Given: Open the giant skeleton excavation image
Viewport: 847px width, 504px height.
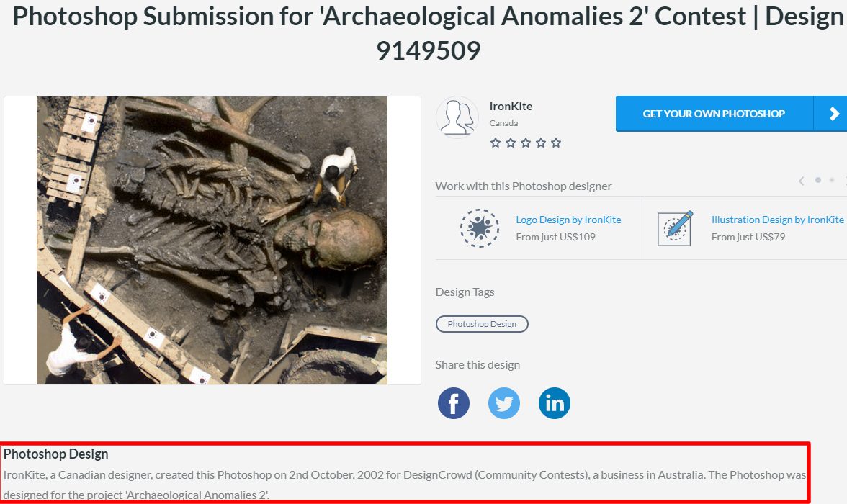Looking at the screenshot, I should click(212, 240).
